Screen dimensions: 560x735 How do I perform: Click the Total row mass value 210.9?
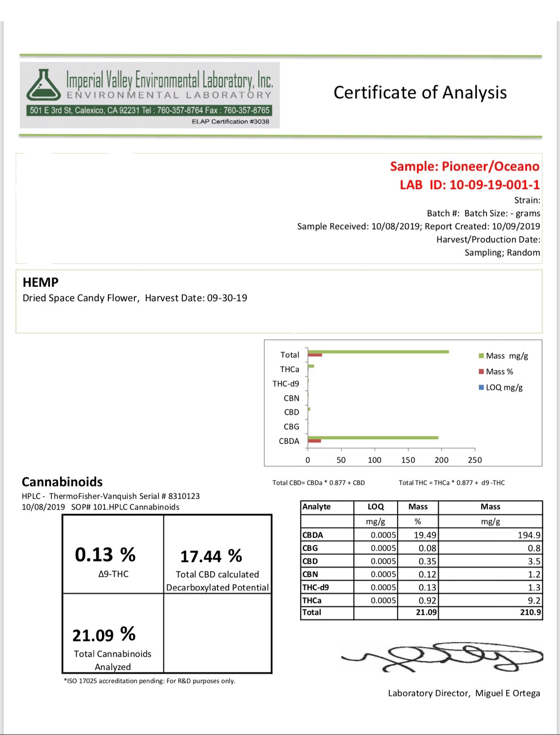530,612
